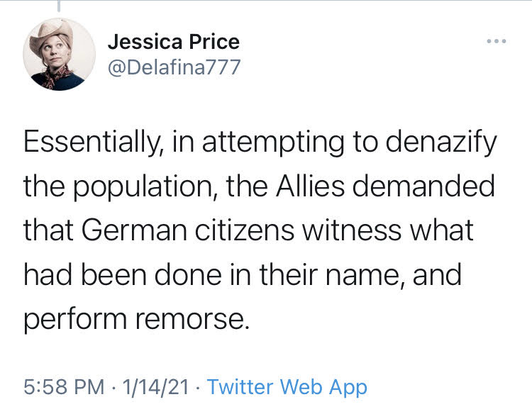
Task: Open the tweet's three-dot more options menu
Action: 497,41
